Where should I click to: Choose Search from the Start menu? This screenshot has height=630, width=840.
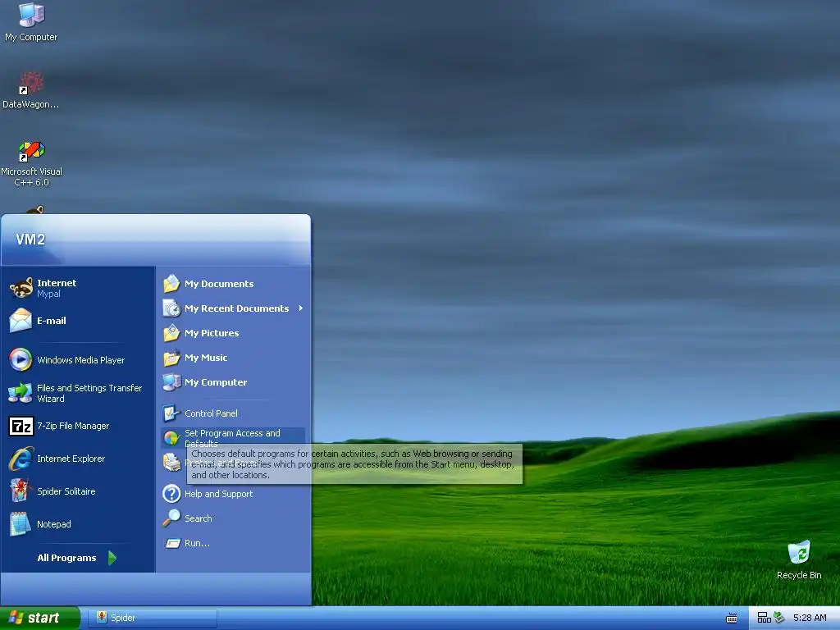(233, 518)
